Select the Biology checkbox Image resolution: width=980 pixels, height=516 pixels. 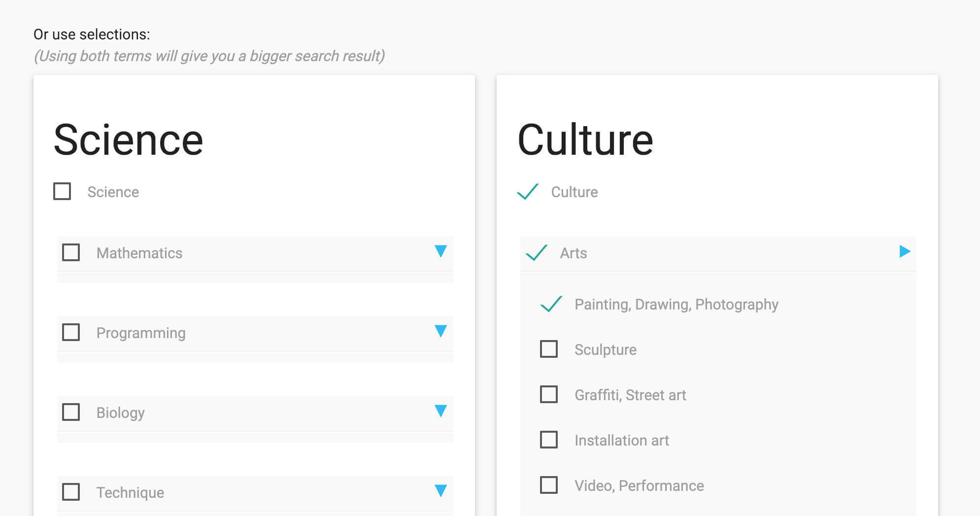(x=71, y=412)
